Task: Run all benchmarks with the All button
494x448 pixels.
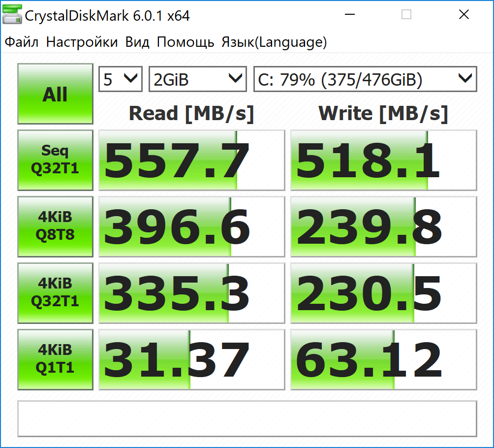Action: pos(55,94)
